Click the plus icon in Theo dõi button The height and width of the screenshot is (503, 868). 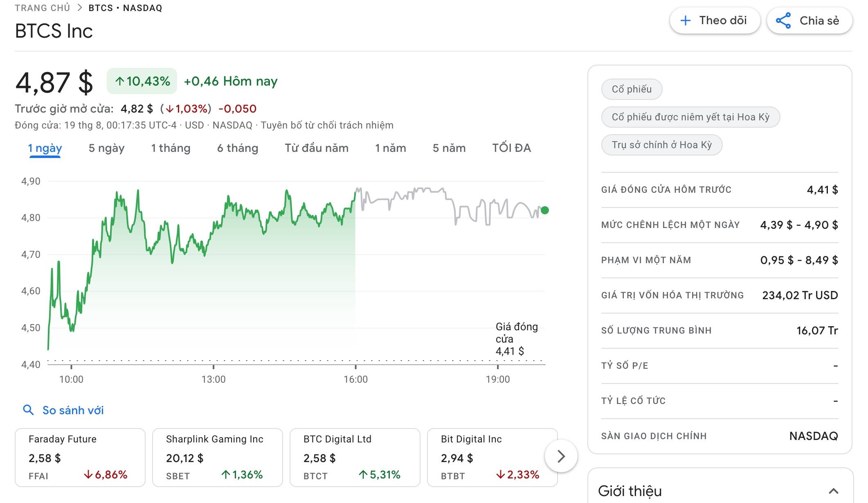(686, 20)
